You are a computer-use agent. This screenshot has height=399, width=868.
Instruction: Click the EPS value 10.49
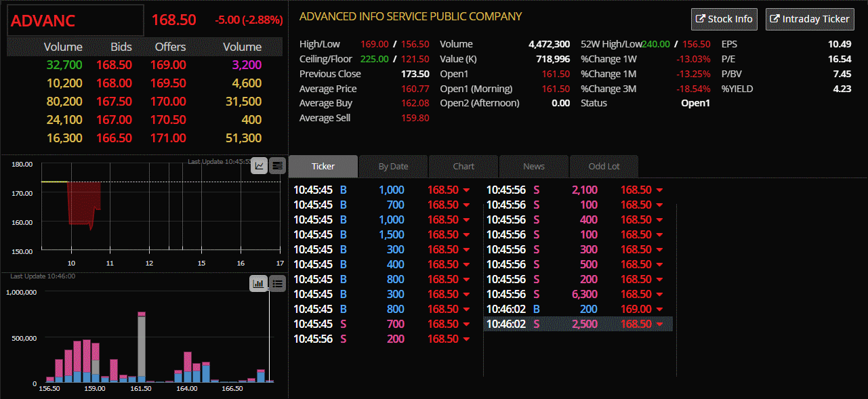pyautogui.click(x=840, y=44)
